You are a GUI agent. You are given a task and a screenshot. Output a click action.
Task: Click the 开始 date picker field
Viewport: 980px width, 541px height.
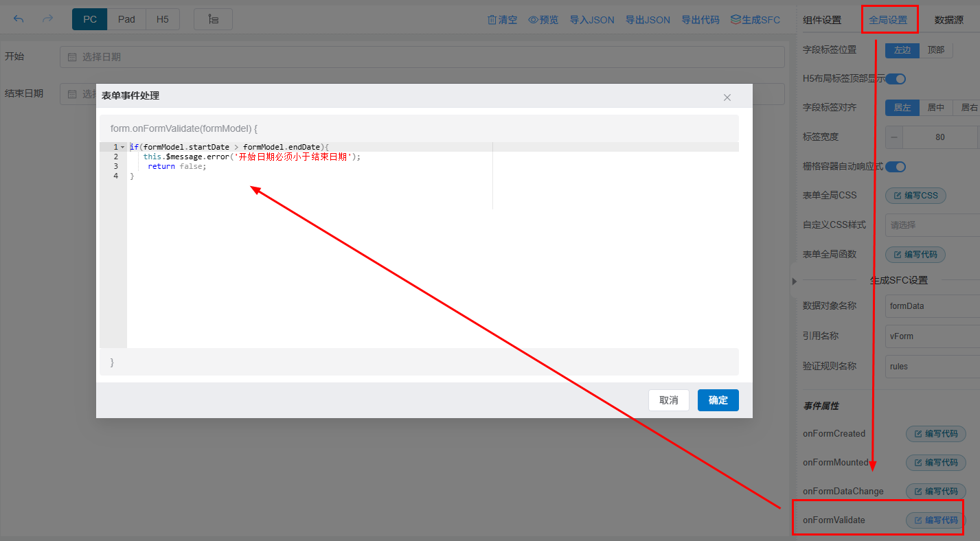422,57
